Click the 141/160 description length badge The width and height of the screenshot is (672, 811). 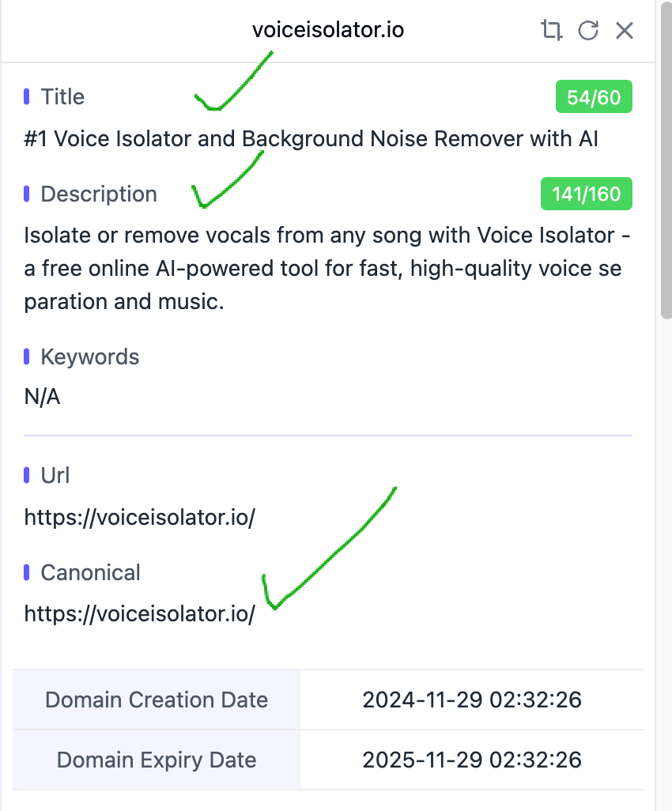click(586, 194)
